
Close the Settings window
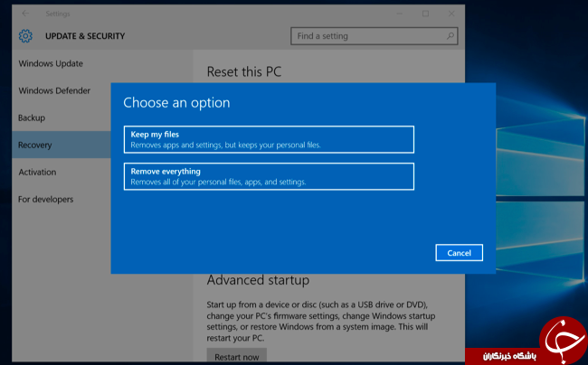(x=451, y=14)
